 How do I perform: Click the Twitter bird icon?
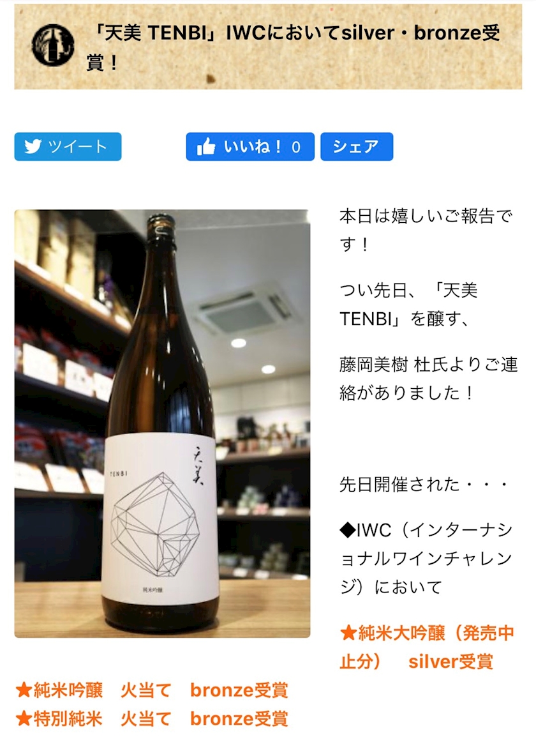33,146
